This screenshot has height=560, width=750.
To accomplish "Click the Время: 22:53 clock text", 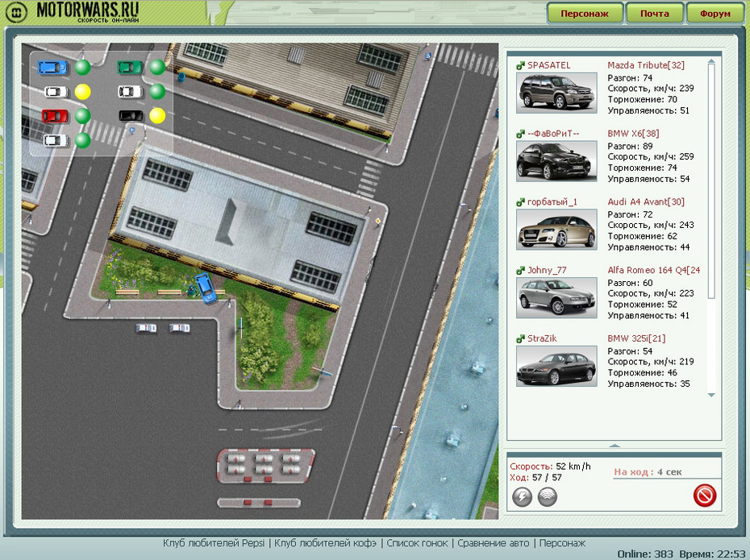I will click(x=712, y=554).
